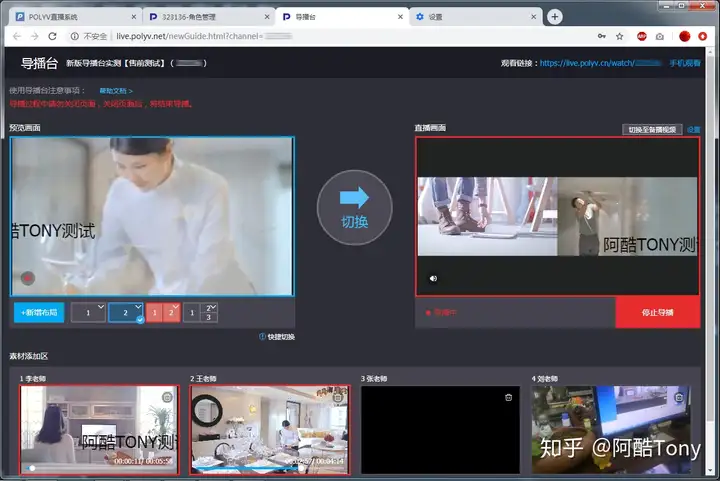Click the 直播画面 label
Screen dimensions: 720x481
(430, 128)
